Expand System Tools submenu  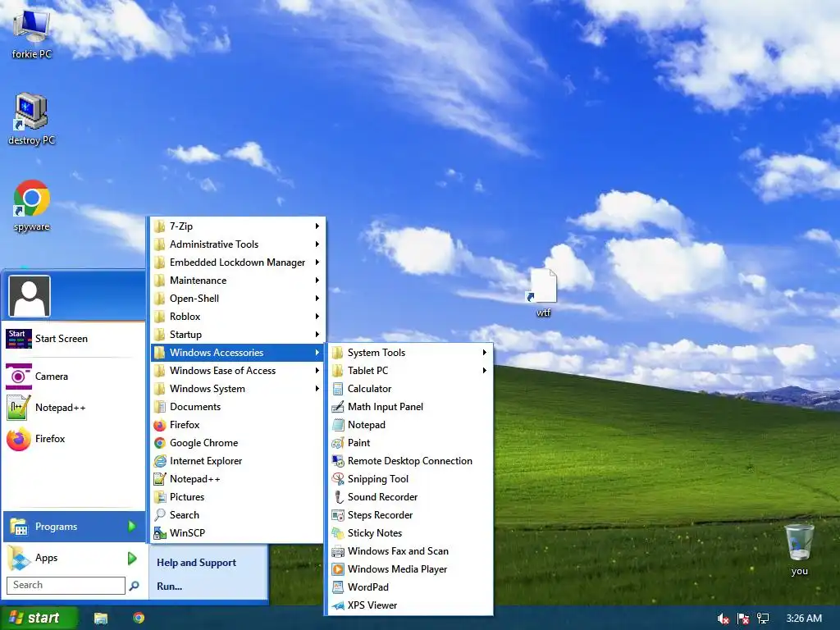pyautogui.click(x=410, y=353)
